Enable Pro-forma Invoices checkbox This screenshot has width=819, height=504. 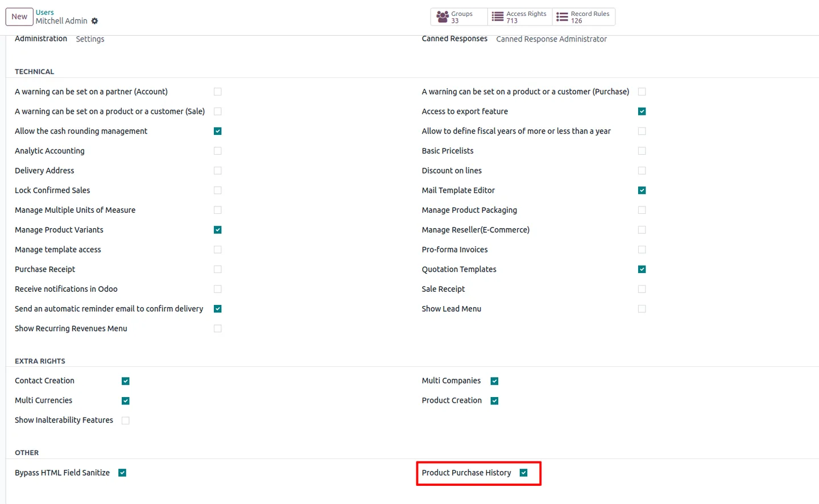642,250
